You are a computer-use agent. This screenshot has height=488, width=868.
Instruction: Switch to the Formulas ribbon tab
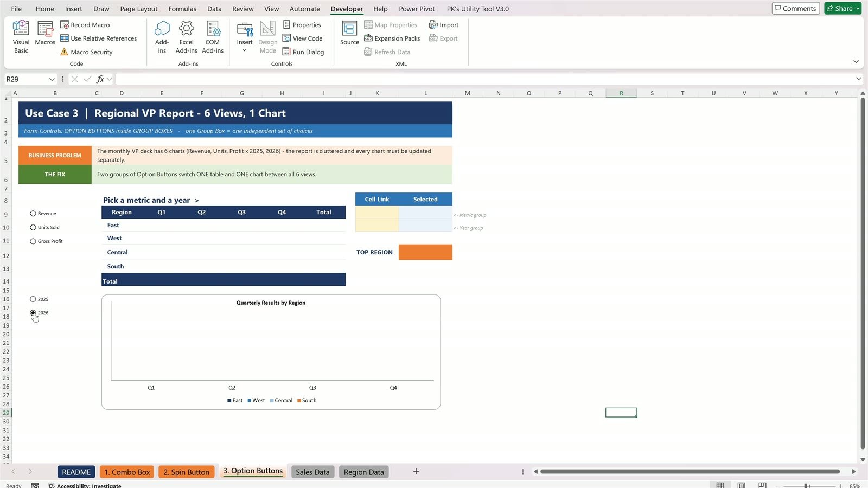[x=182, y=9]
